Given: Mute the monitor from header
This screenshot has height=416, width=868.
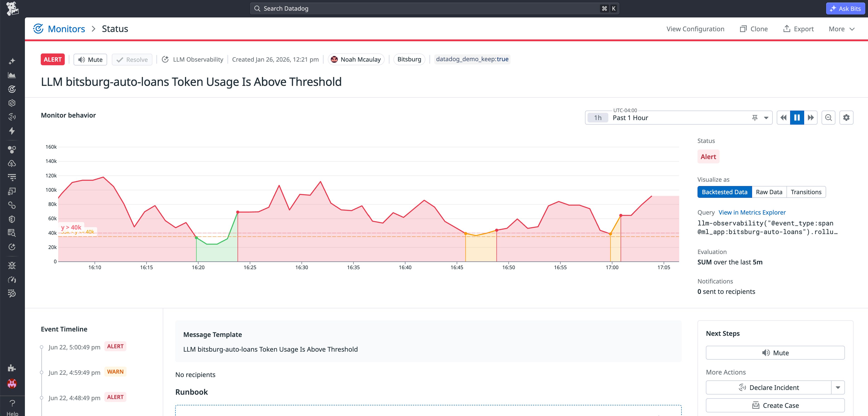Looking at the screenshot, I should [x=90, y=60].
